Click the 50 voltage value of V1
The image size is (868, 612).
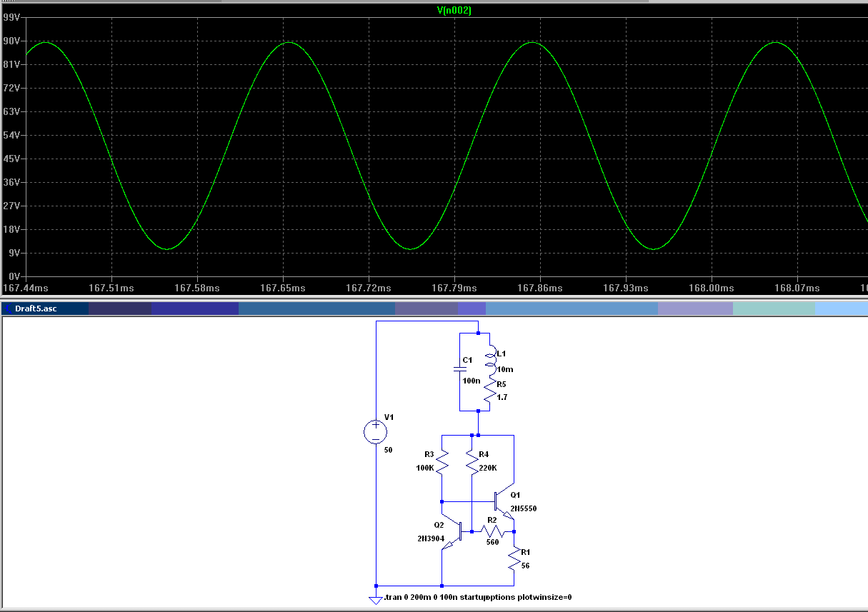[389, 451]
